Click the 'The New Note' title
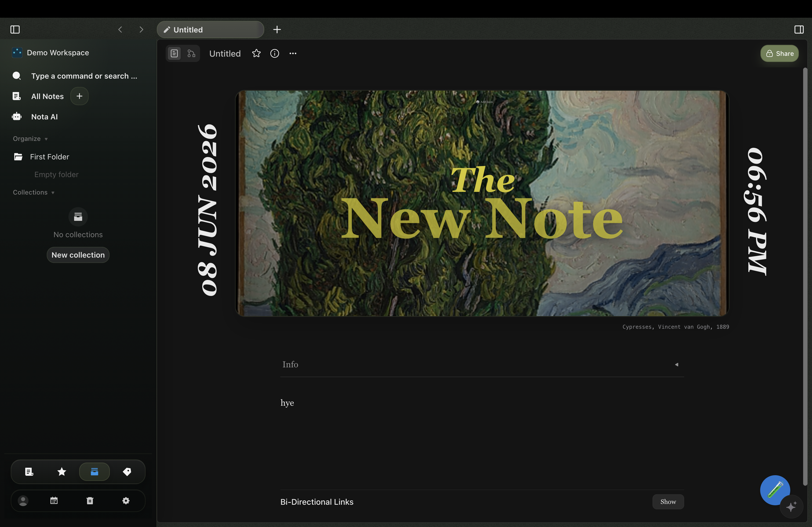Viewport: 812px width, 527px height. (482, 203)
